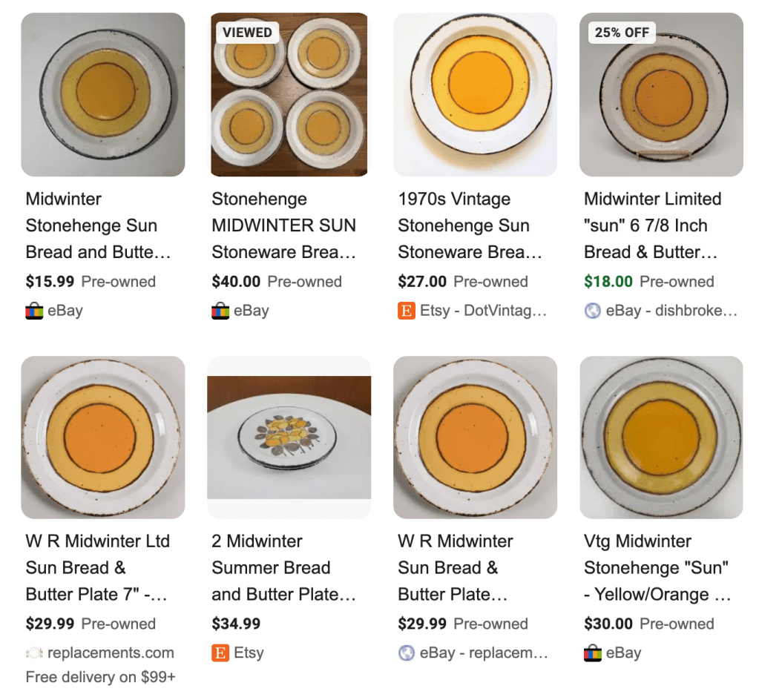
Task: Open the 1970s Vintage Stonehenge Sun plate photo
Action: tap(475, 94)
